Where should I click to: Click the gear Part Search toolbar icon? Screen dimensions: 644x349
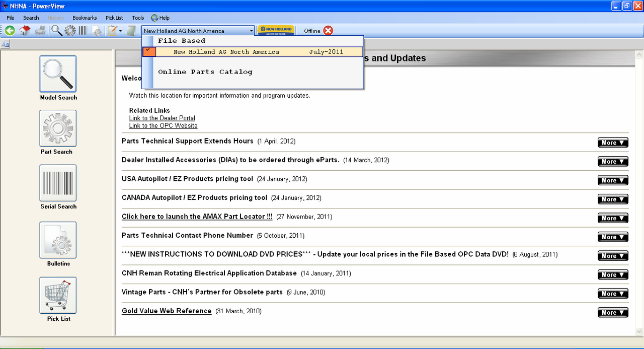coord(70,31)
